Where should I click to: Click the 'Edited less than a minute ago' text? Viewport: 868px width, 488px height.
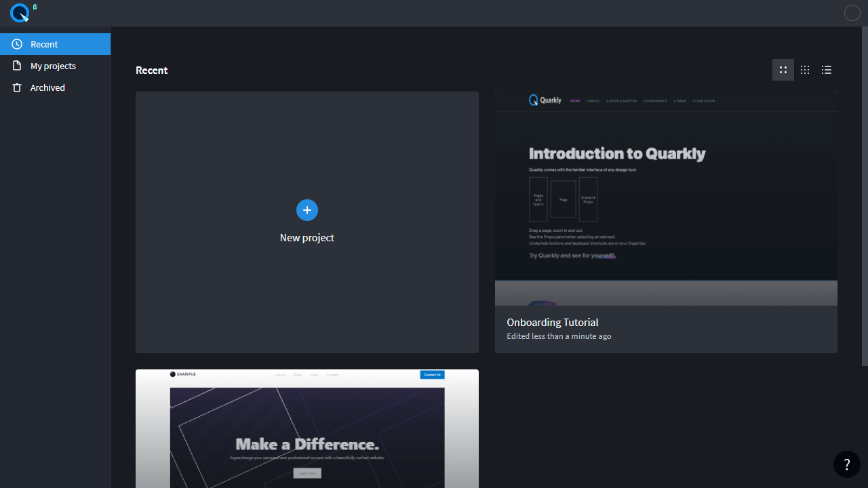559,336
